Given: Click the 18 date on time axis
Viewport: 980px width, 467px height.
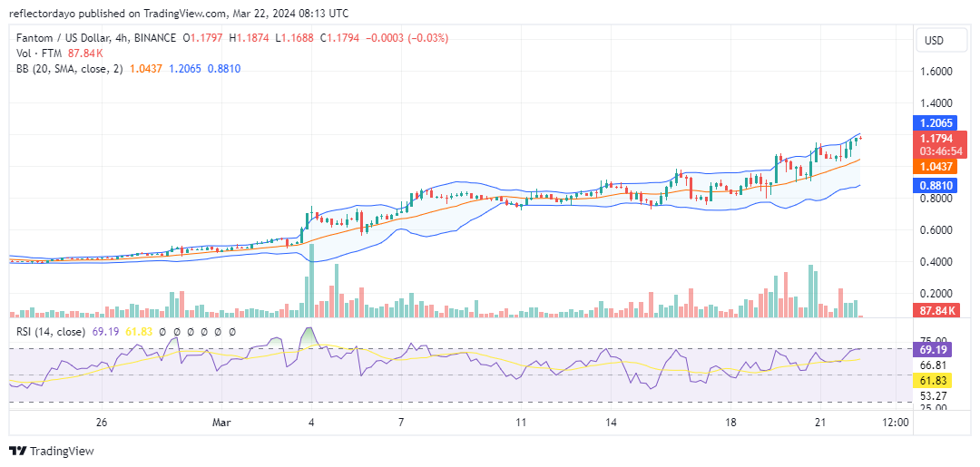Looking at the screenshot, I should [730, 423].
